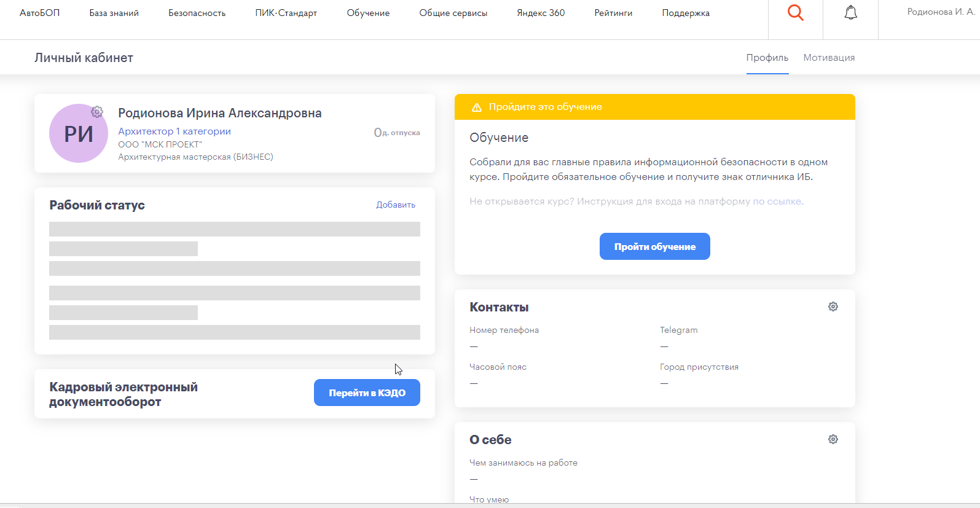The image size is (980, 508).
Task: Follow the по ссылке instruction link
Action: [x=778, y=201]
